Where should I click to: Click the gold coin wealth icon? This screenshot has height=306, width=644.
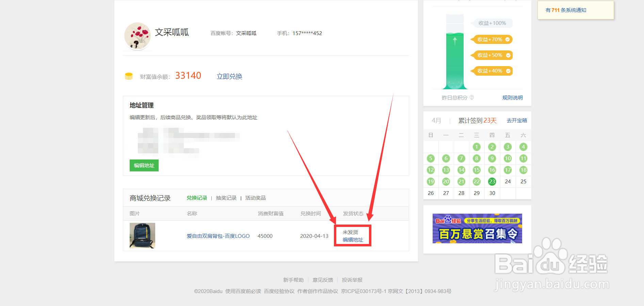pyautogui.click(x=129, y=76)
